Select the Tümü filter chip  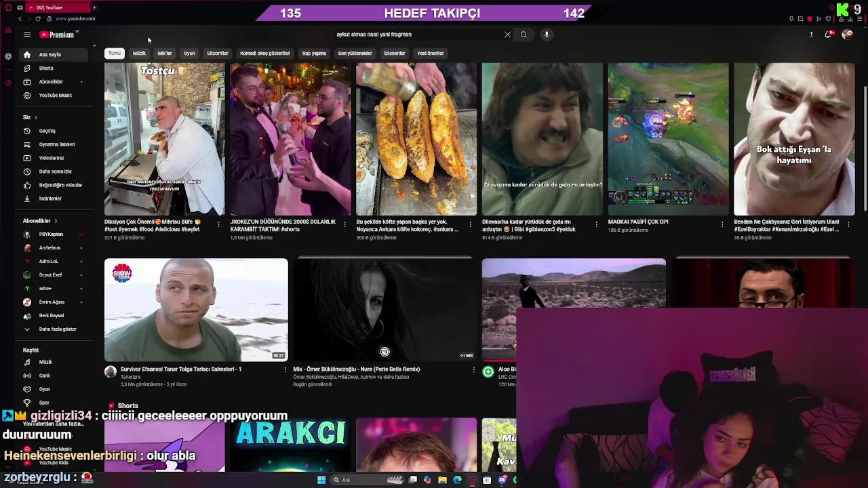click(115, 54)
